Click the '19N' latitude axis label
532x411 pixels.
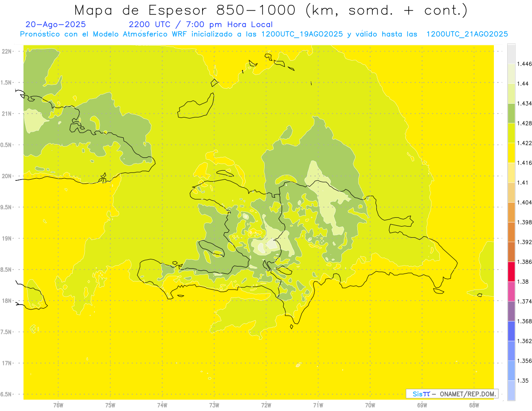[6, 238]
